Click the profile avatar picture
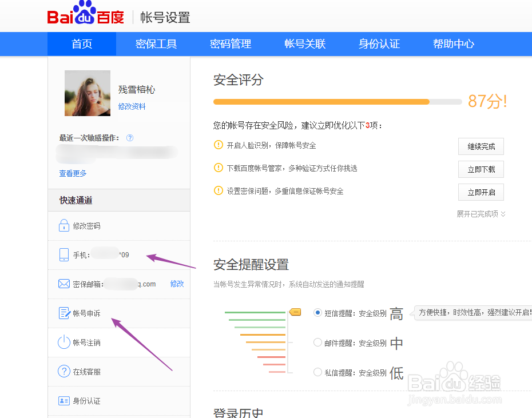532x418 pixels. 88,93
